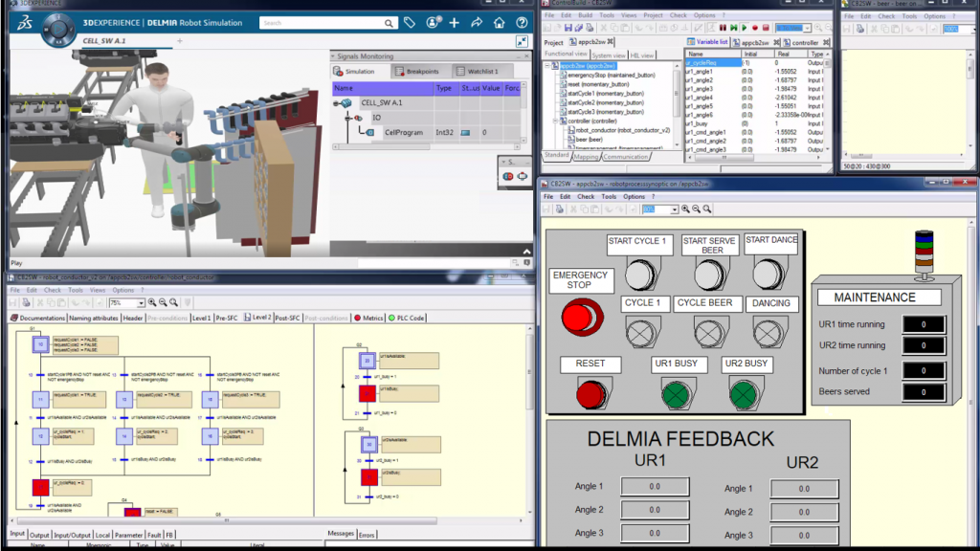Click the Play progress bar under the 3D view
This screenshot has height=551, width=980.
(258, 262)
